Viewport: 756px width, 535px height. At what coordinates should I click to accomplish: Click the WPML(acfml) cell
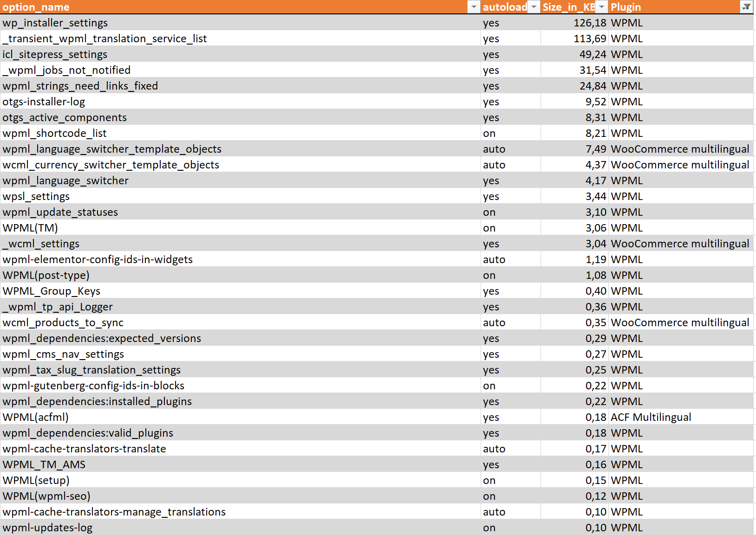(x=241, y=417)
